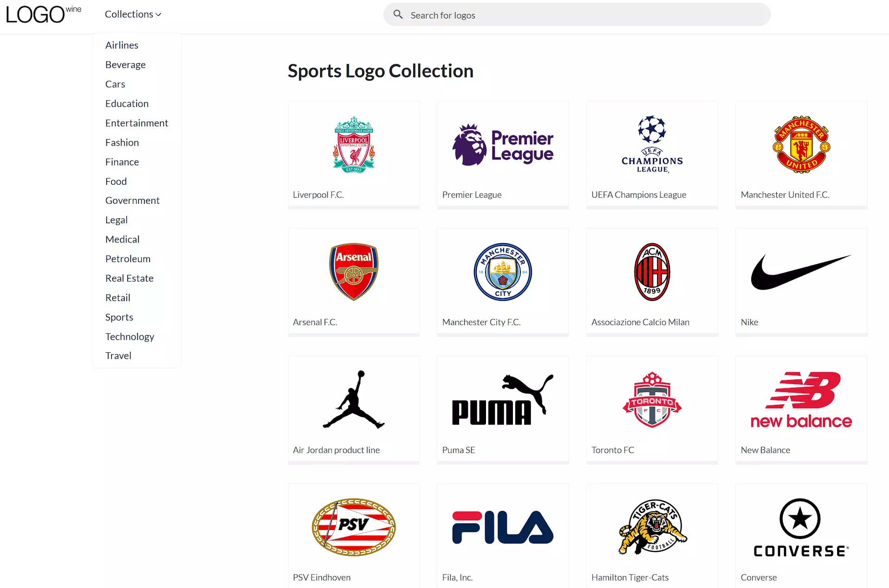Image resolution: width=889 pixels, height=588 pixels.
Task: Click the UEFA Champions League caption link
Action: pos(639,195)
